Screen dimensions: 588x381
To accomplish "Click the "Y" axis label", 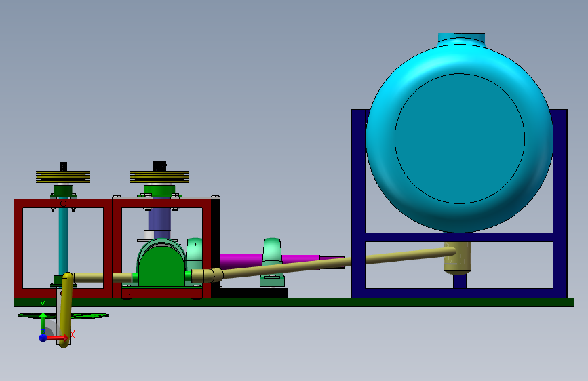I will 43,304.
